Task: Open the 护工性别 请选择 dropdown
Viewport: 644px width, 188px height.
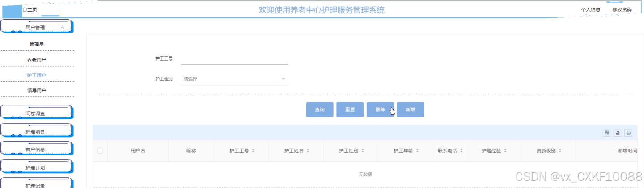Action: click(234, 79)
